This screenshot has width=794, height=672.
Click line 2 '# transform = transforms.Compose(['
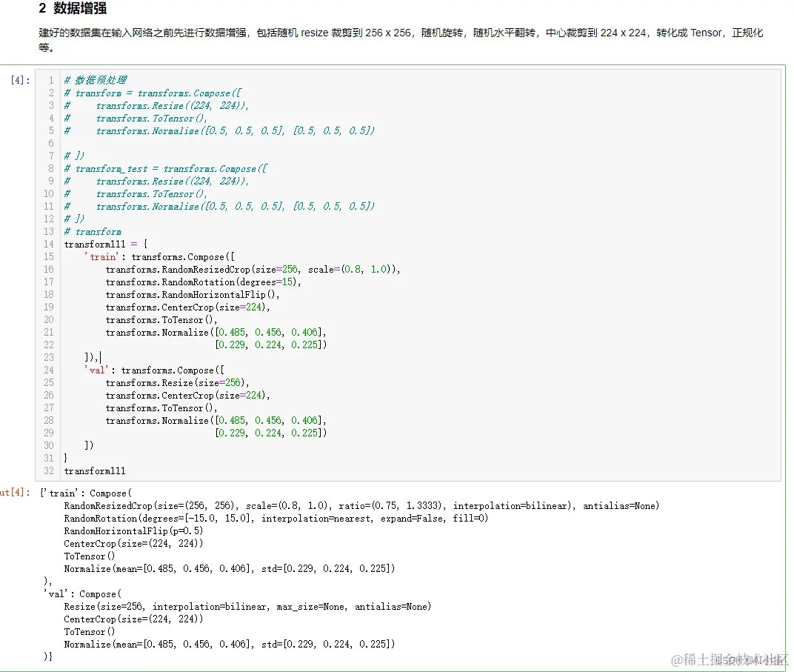(x=153, y=93)
